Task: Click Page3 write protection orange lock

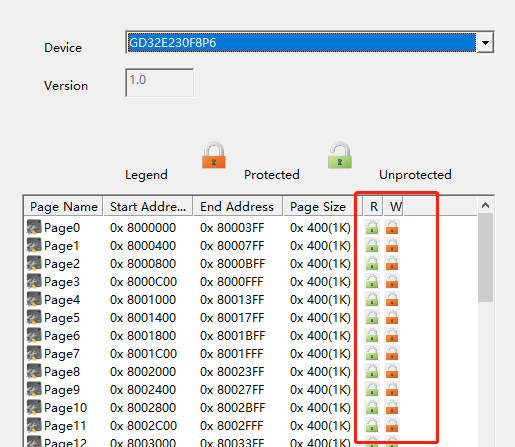Action: [392, 281]
